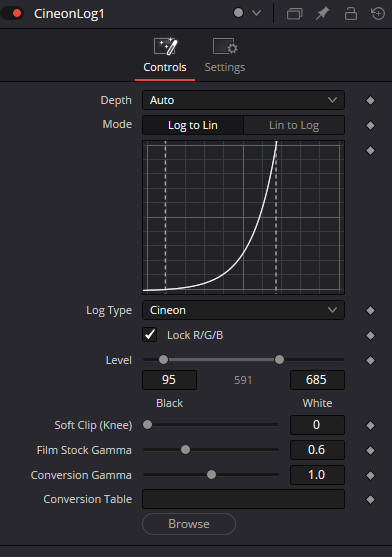Select Log to Lin mode
Viewport: 392px width, 557px height.
pyautogui.click(x=193, y=125)
